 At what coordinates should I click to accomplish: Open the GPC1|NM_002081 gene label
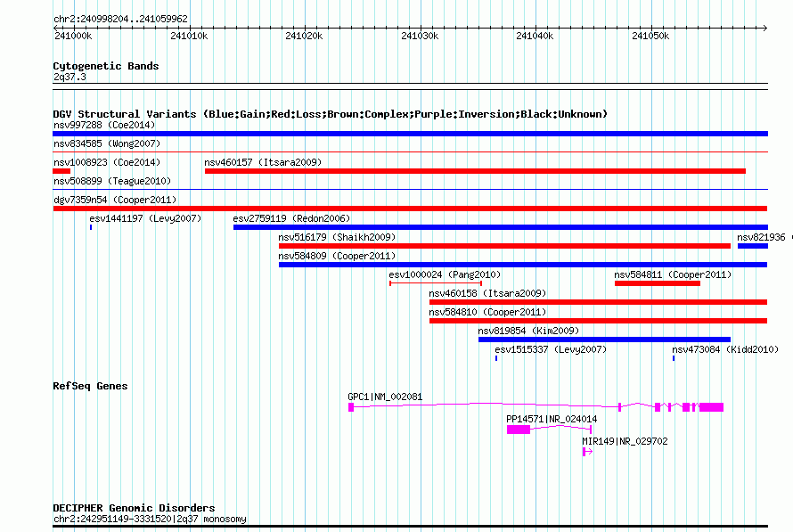click(x=385, y=397)
